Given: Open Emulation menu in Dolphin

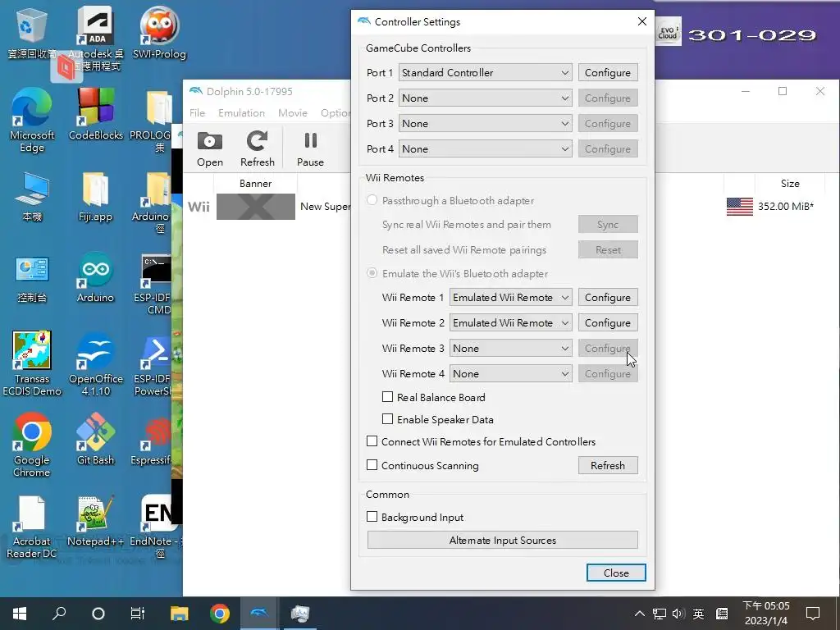Looking at the screenshot, I should pyautogui.click(x=242, y=113).
